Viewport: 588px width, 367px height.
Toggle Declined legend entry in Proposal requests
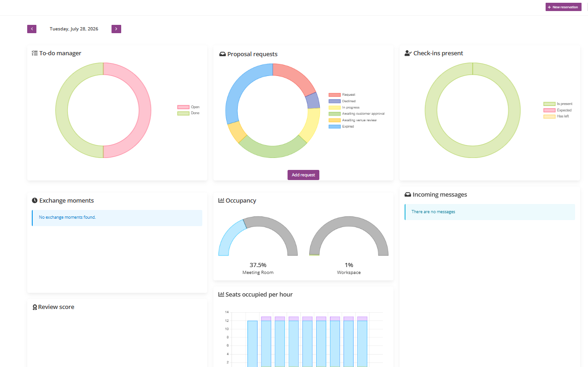[342, 101]
